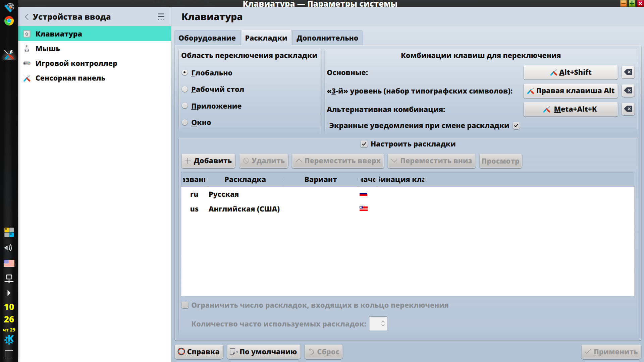This screenshot has height=362, width=644.
Task: Switch to the Оборудование tab
Action: pyautogui.click(x=207, y=38)
